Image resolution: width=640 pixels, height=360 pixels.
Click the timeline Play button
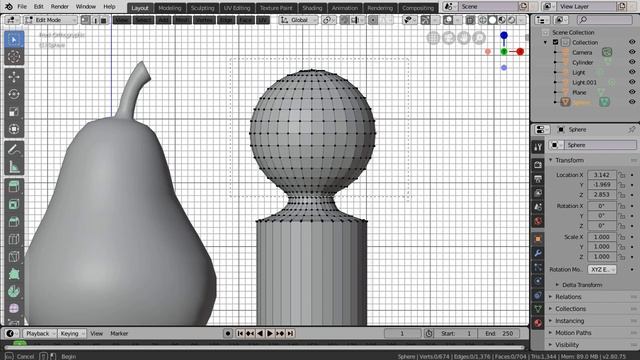pos(270,333)
